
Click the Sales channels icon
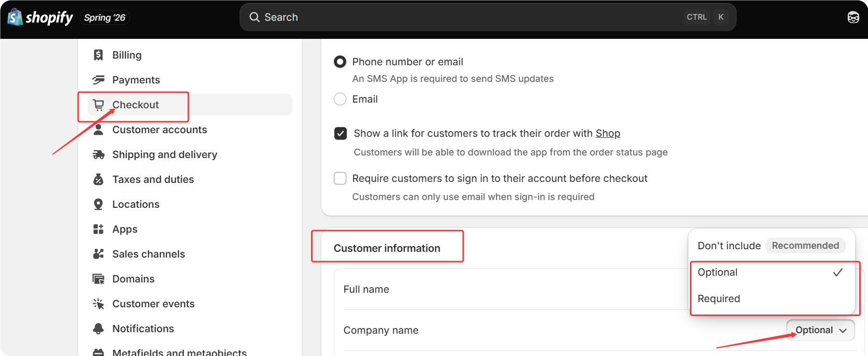pyautogui.click(x=98, y=254)
